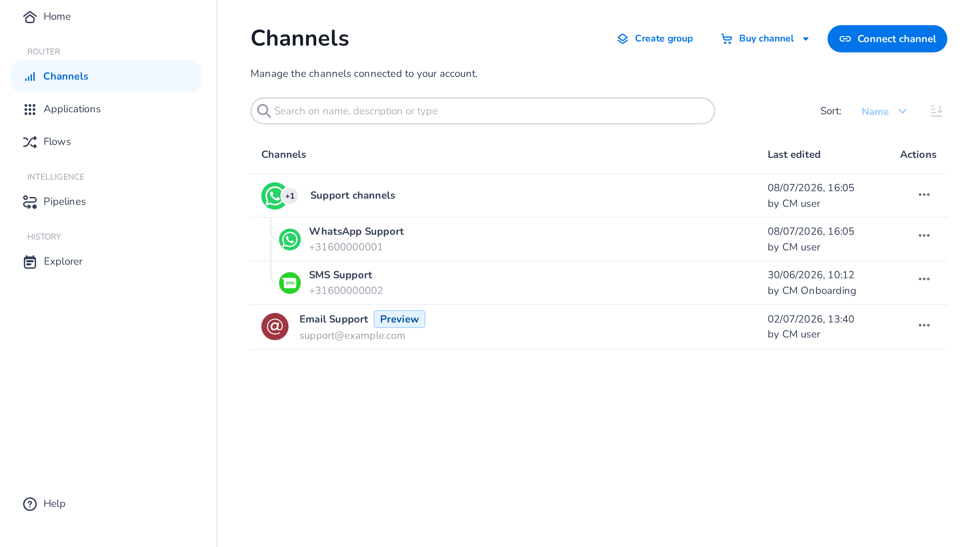Click the Flows shuffle icon
Screen dimensions: 980x547
(x=30, y=142)
